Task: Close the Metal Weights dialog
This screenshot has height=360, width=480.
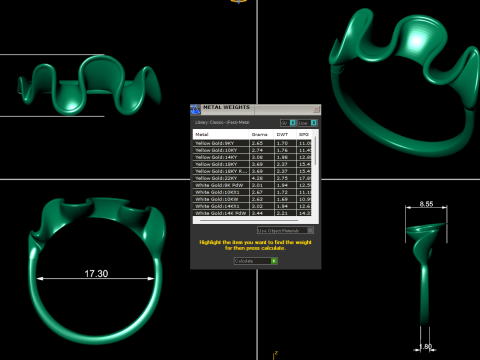Action: [x=316, y=109]
